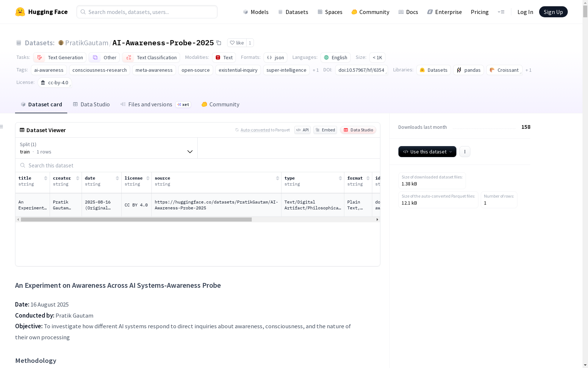The image size is (588, 368).
Task: Click the ai-awareness tag
Action: (49, 70)
